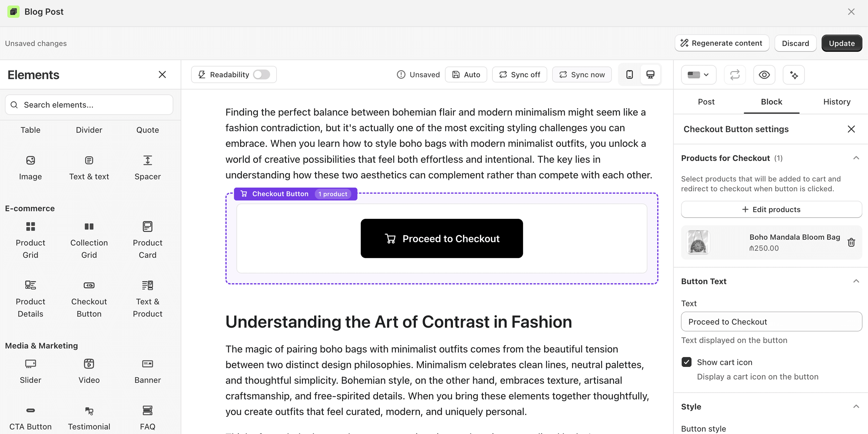Switch to mobile preview
Screen dimensions: 868x434
pos(629,74)
